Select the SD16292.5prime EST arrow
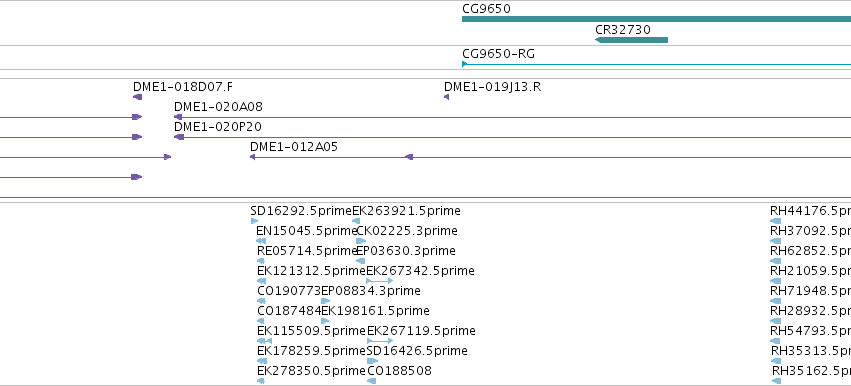851x386 pixels. click(x=255, y=221)
